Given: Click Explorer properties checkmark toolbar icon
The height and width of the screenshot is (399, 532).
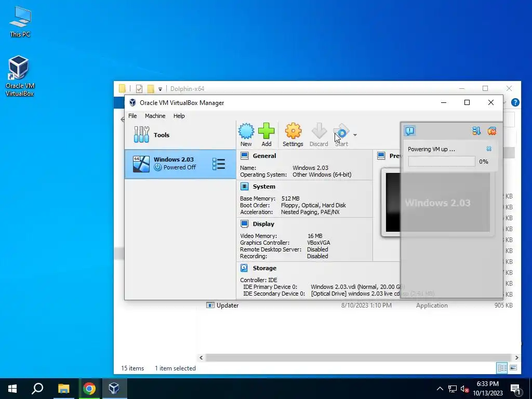Looking at the screenshot, I should click(139, 88).
